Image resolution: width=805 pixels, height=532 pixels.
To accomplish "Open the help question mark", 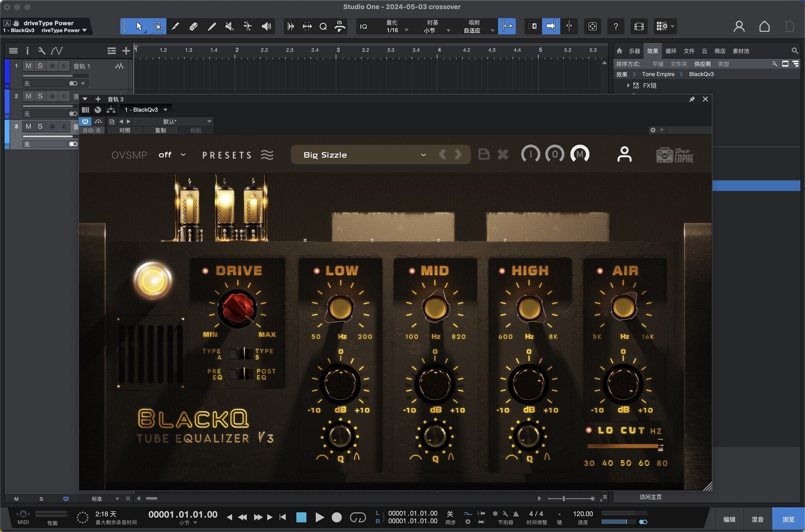I will coord(615,26).
